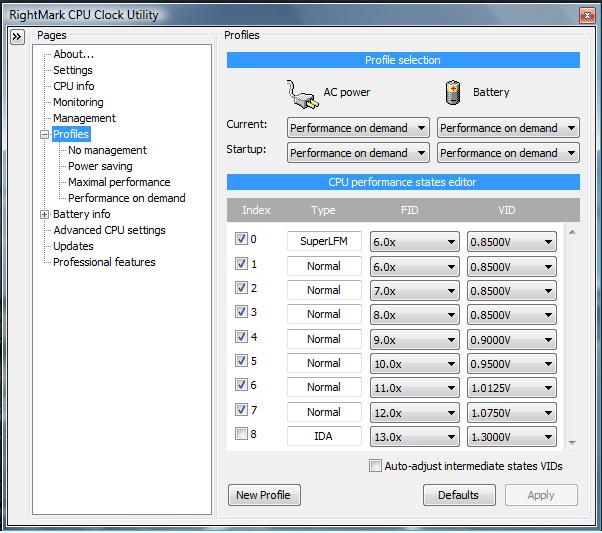This screenshot has width=602, height=533.
Task: Select Performance on demand in tree
Action: [x=127, y=198]
